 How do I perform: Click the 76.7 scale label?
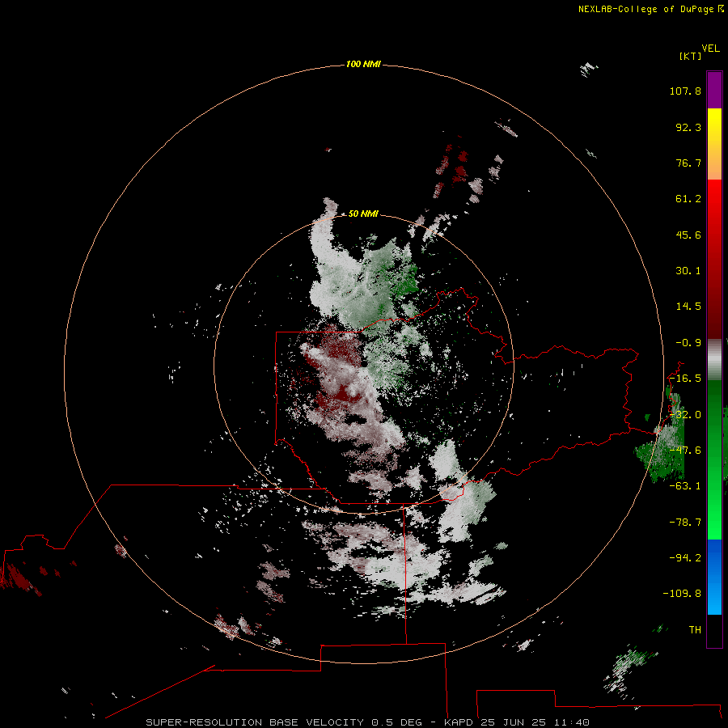pyautogui.click(x=688, y=163)
